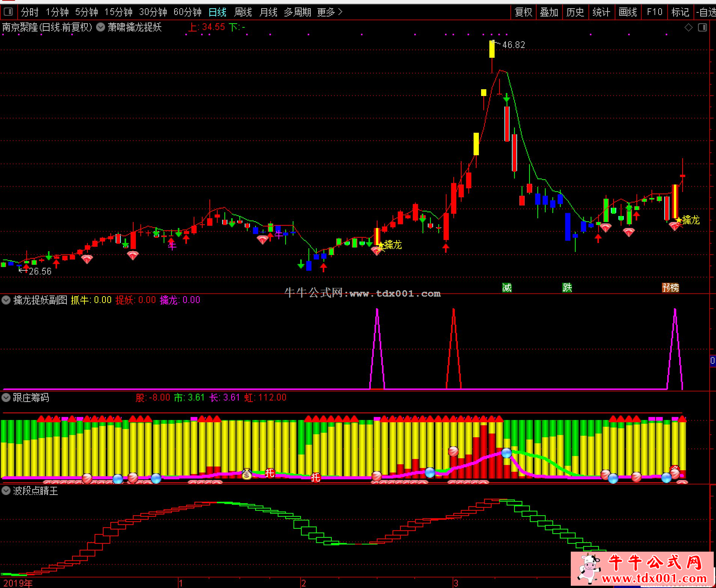Toggle the left sidebar panel icon
This screenshot has height=588, width=716.
(x=8, y=12)
